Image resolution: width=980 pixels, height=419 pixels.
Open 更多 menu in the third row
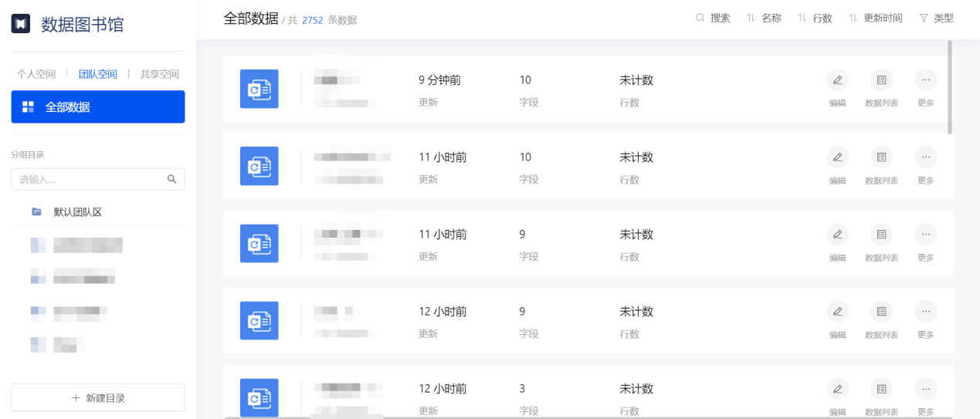(x=925, y=235)
